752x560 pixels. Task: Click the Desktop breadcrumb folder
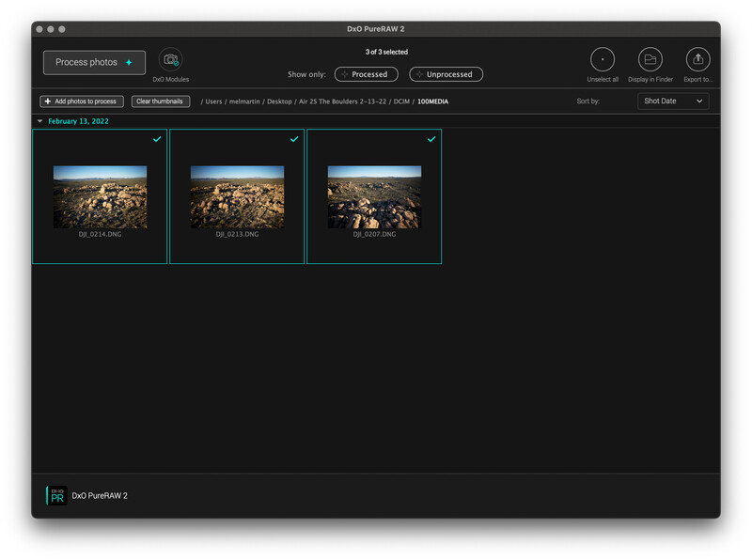(279, 101)
